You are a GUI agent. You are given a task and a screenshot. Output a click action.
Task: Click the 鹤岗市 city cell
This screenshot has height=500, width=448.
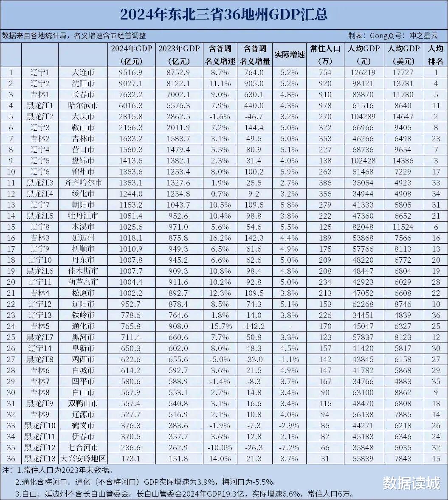83,426
